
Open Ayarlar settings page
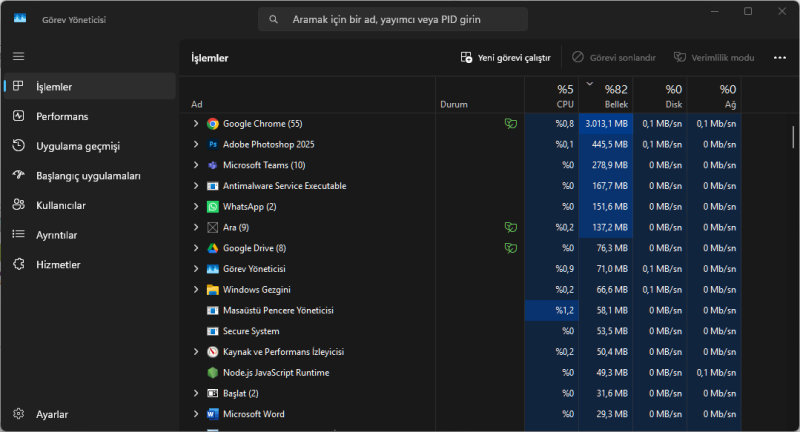(90, 414)
